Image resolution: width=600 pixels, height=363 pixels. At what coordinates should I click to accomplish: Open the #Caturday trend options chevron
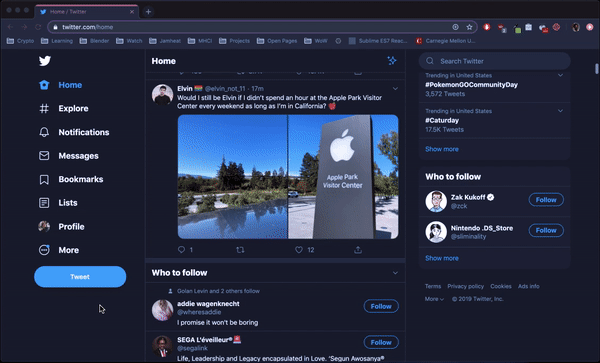[x=560, y=111]
